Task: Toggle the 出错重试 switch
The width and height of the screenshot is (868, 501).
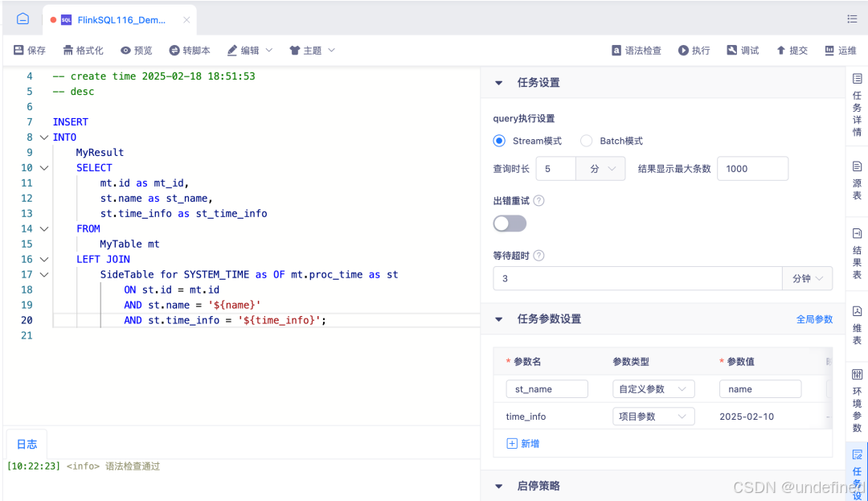Action: [510, 224]
